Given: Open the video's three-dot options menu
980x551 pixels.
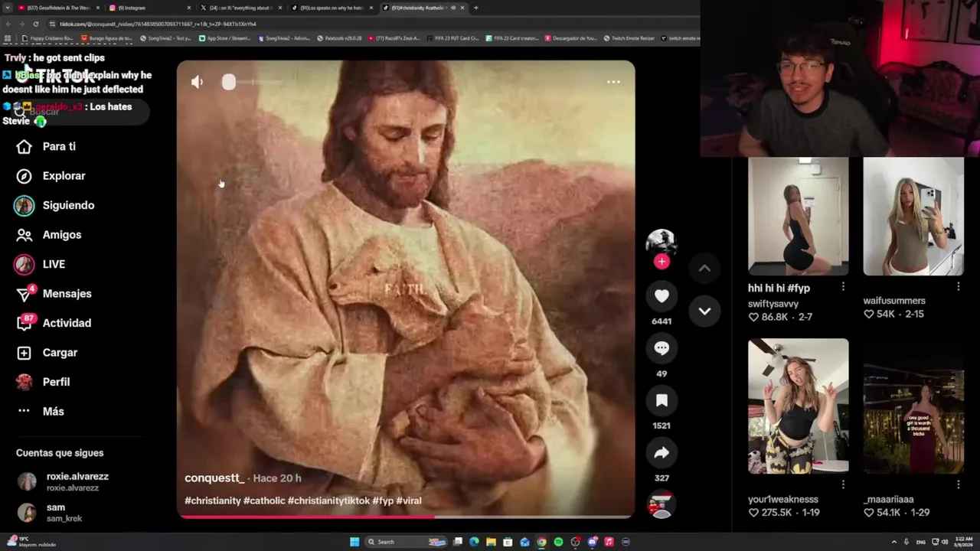Looking at the screenshot, I should (x=613, y=82).
